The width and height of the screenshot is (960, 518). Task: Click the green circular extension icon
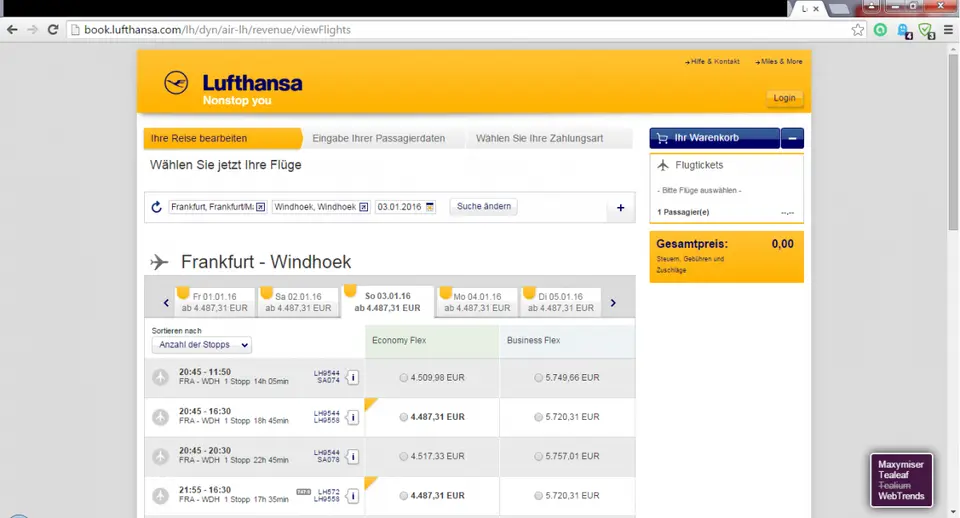click(880, 29)
